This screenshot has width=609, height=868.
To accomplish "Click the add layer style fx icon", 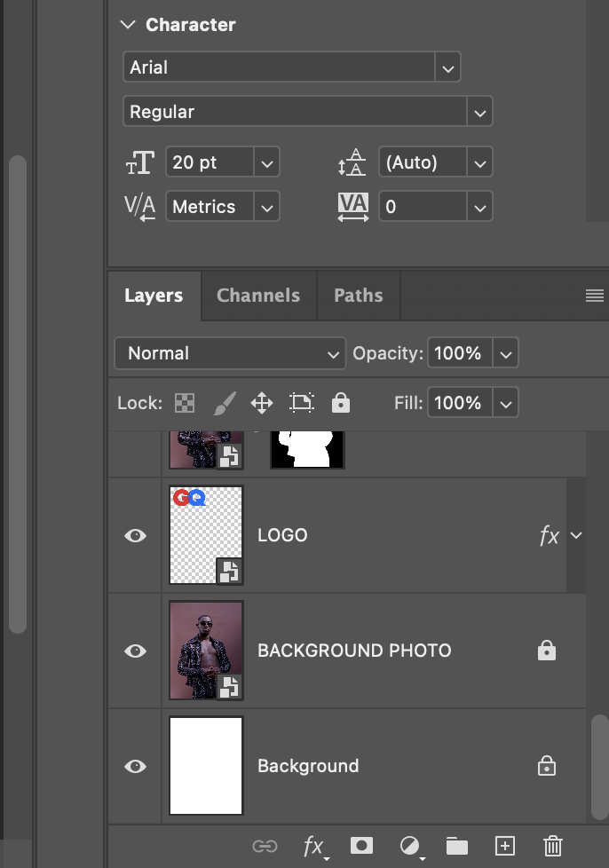I will (x=314, y=846).
